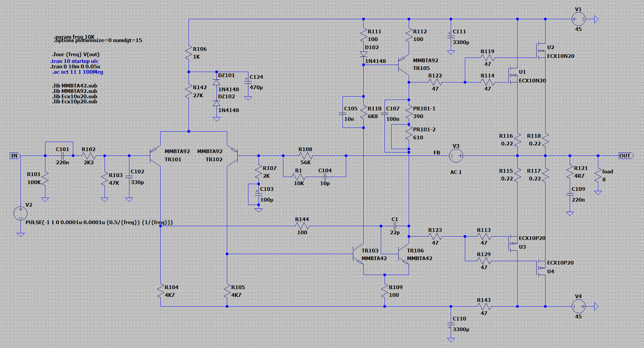Click the PR101-2 potentiometer resistor
Image resolution: width=644 pixels, height=348 pixels.
(409, 133)
